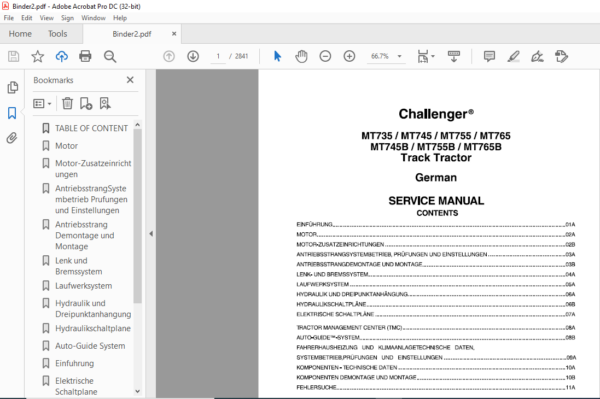The width and height of the screenshot is (600, 399).
Task: Toggle the Attachments paperclip panel
Action: (x=12, y=138)
